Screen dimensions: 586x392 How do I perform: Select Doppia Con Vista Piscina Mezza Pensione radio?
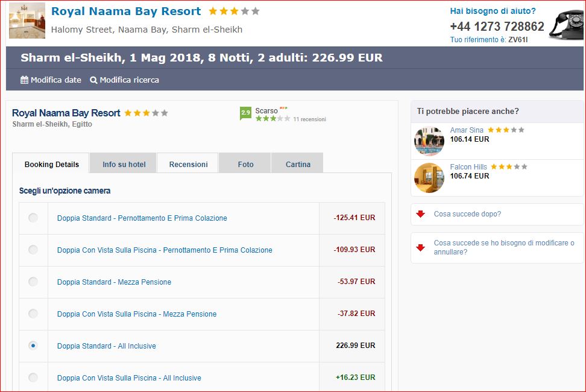[x=33, y=314]
